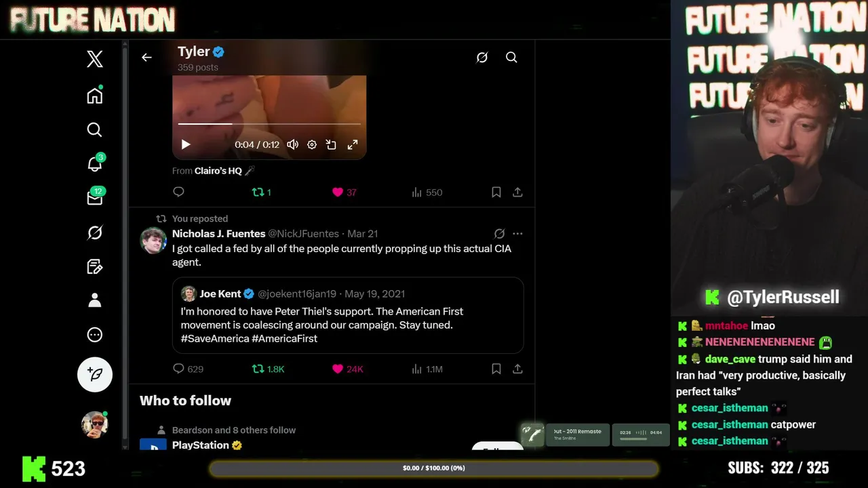The width and height of the screenshot is (868, 488).
Task: Open Notifications bell with 3 badge
Action: pos(95,163)
